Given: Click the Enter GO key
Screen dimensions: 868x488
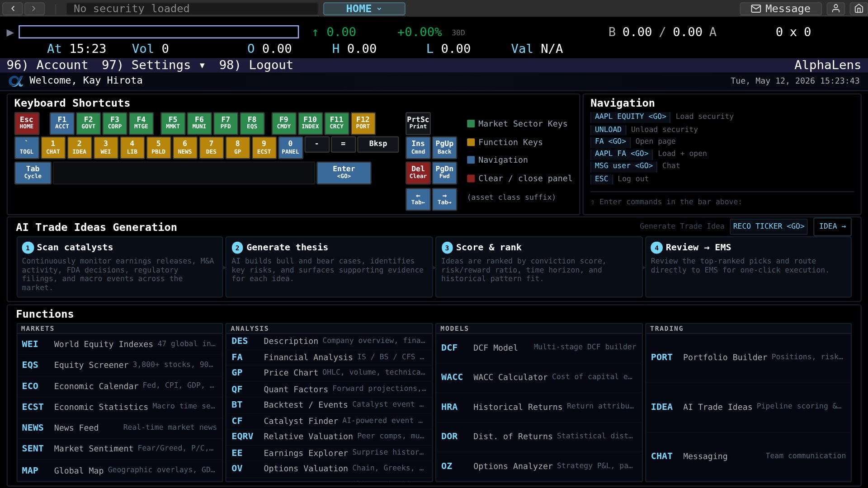Looking at the screenshot, I should pos(344,172).
